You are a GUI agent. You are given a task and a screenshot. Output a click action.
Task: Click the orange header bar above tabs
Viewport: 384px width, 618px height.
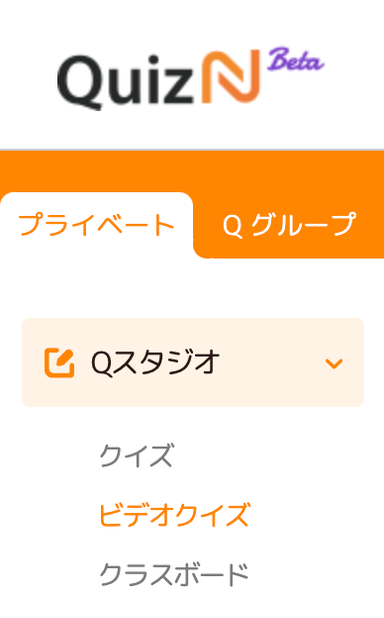pos(192,171)
